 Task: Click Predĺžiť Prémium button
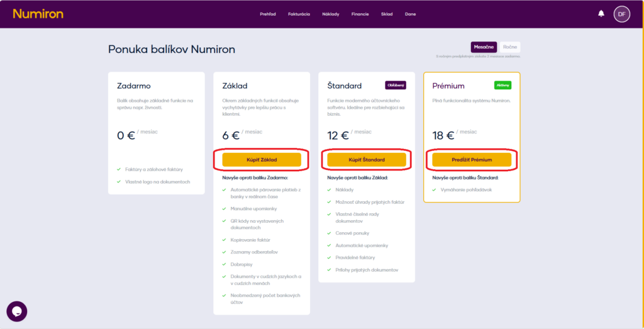(x=471, y=160)
